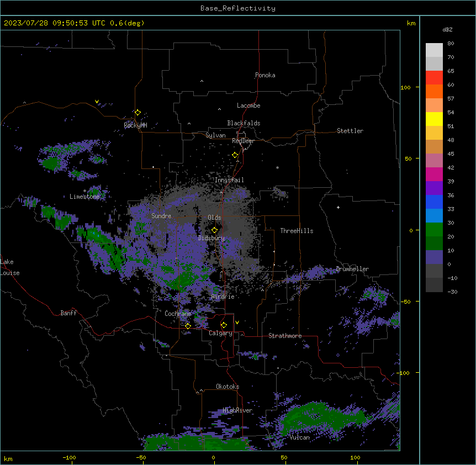Image resolution: width=476 pixels, height=465 pixels.
Task: Click the Didsbury label
Action: coord(211,238)
